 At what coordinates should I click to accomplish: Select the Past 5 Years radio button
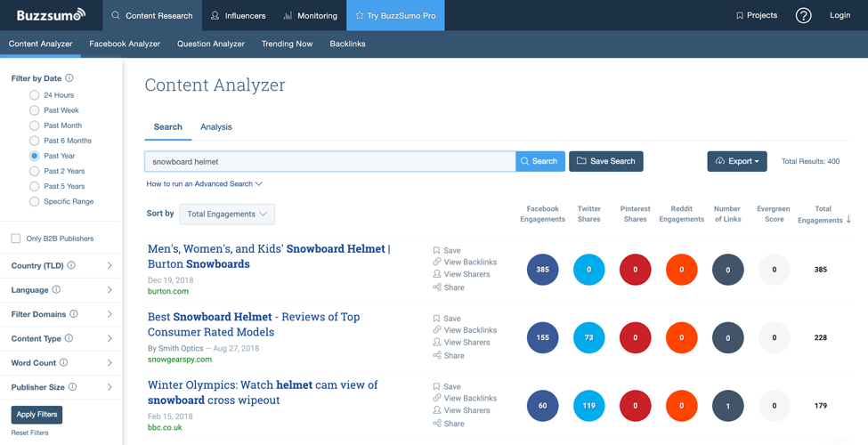[34, 186]
